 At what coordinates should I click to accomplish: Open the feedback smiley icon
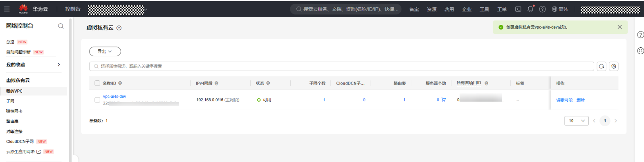pos(641,51)
